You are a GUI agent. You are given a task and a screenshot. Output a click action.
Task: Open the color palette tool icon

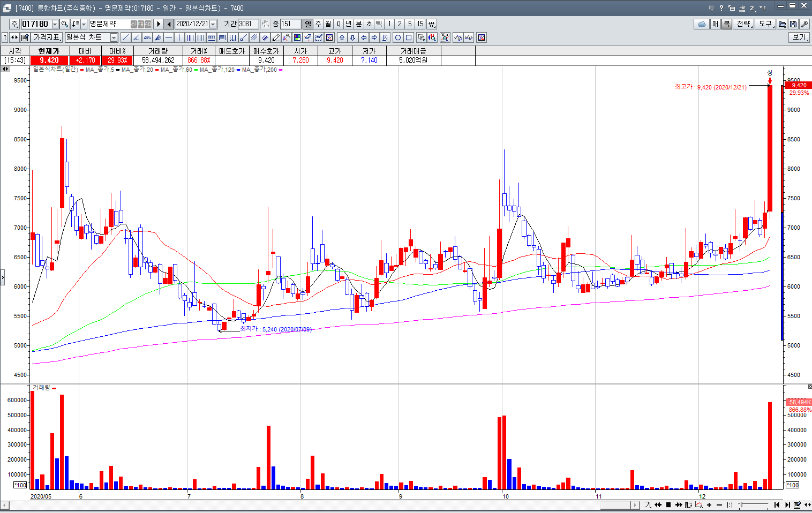[297, 37]
